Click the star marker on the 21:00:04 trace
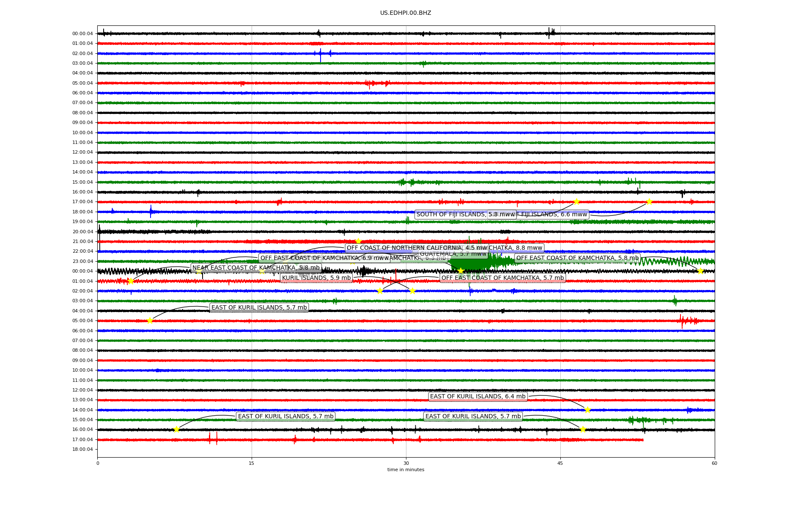The width and height of the screenshot is (812, 508). (358, 241)
